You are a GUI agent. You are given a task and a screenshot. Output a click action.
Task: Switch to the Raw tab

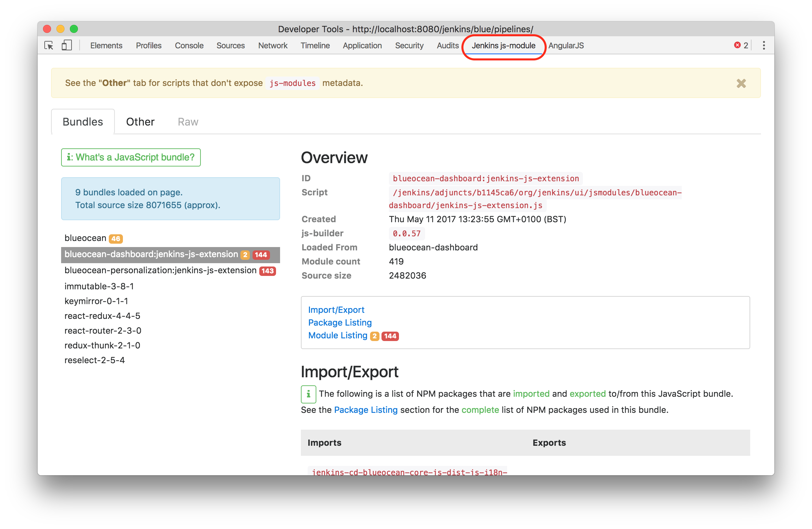188,122
